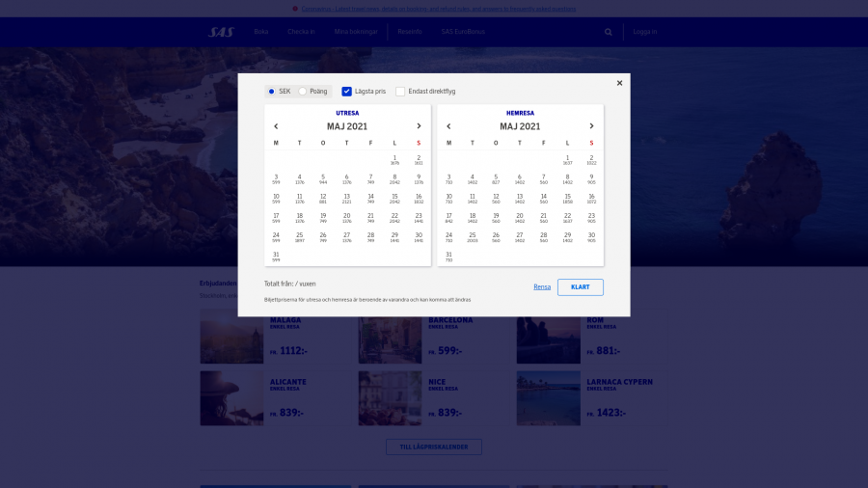Viewport: 868px width, 488px height.
Task: Pick May 22 in Hemresa calendar
Action: [567, 218]
